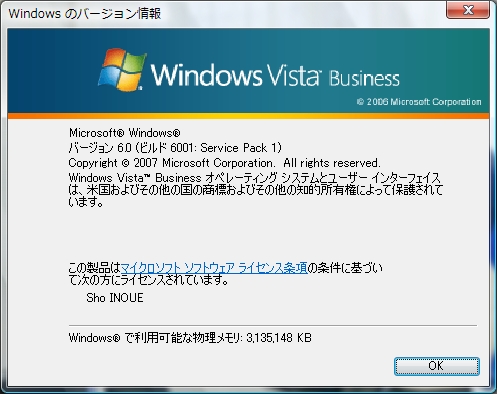Click the horizontal separator above memory info
497x394 pixels.
point(273,325)
